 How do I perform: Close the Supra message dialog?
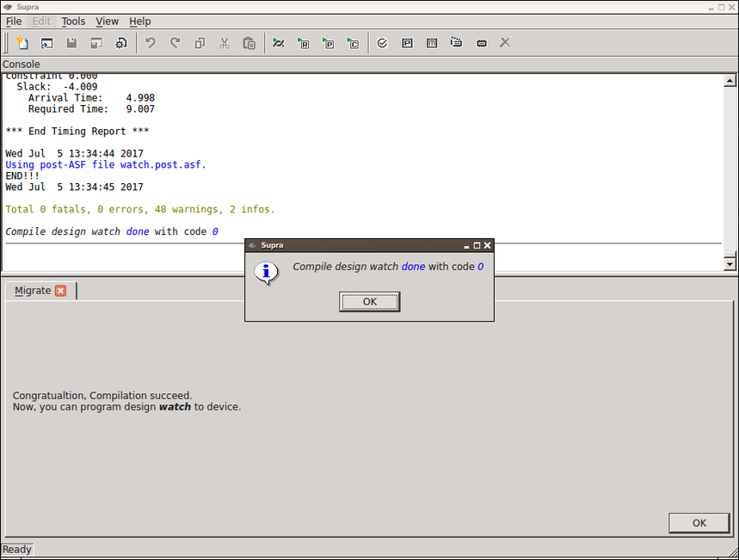pos(487,245)
